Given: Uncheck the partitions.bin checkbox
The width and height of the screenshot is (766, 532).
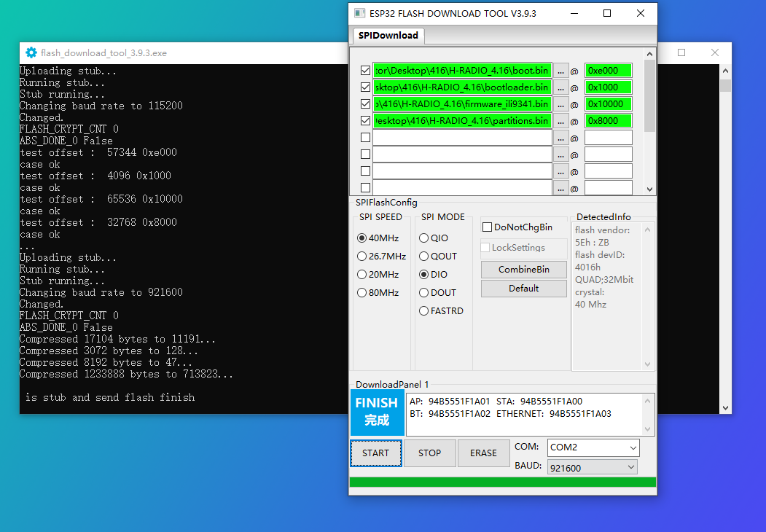Looking at the screenshot, I should (x=365, y=121).
